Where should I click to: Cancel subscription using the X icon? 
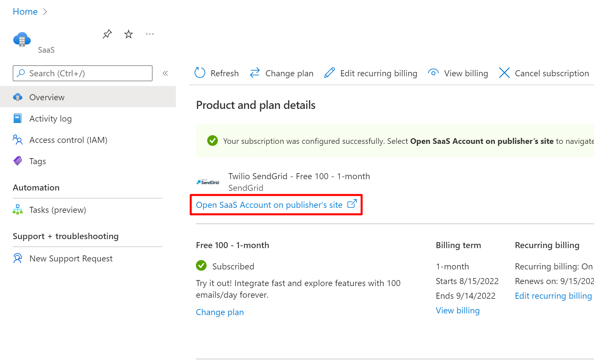click(x=504, y=73)
